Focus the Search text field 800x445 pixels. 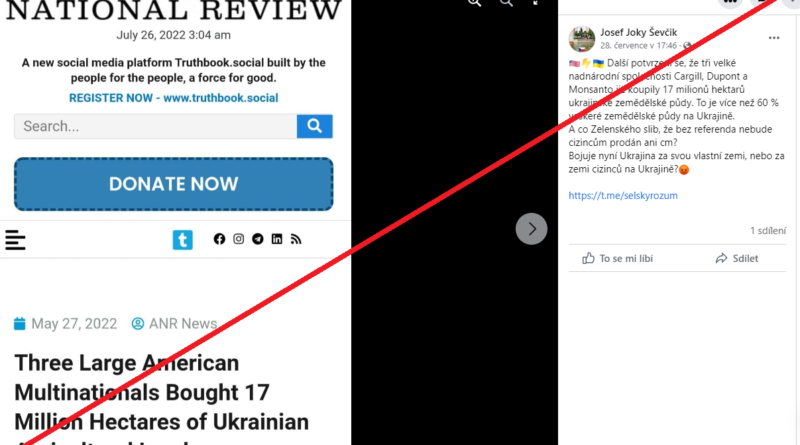(x=156, y=126)
